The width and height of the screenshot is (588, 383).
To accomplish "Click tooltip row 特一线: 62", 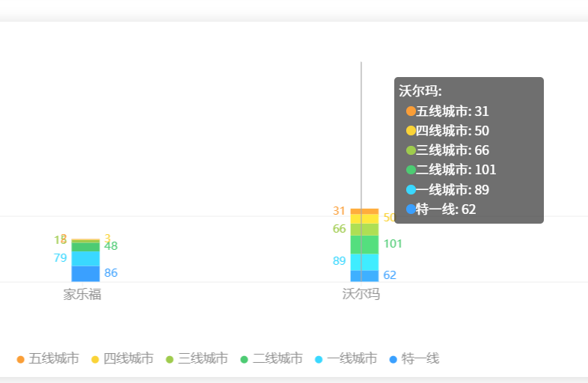I will [x=441, y=209].
